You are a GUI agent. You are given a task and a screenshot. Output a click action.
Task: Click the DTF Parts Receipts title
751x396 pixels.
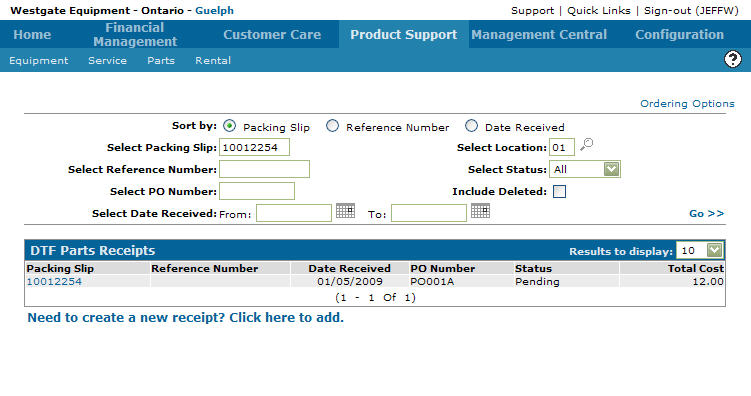tap(92, 250)
